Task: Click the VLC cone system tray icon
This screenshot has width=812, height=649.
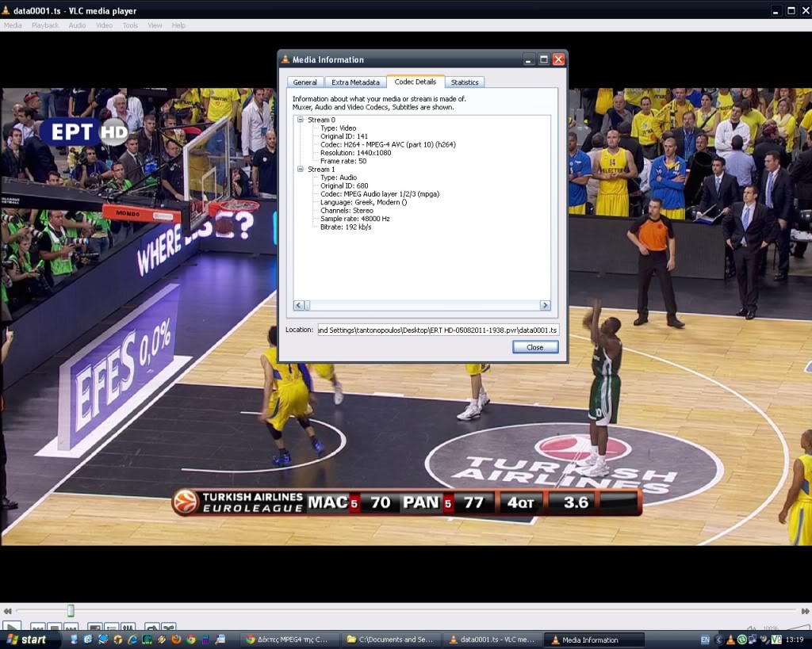Action: coord(730,639)
